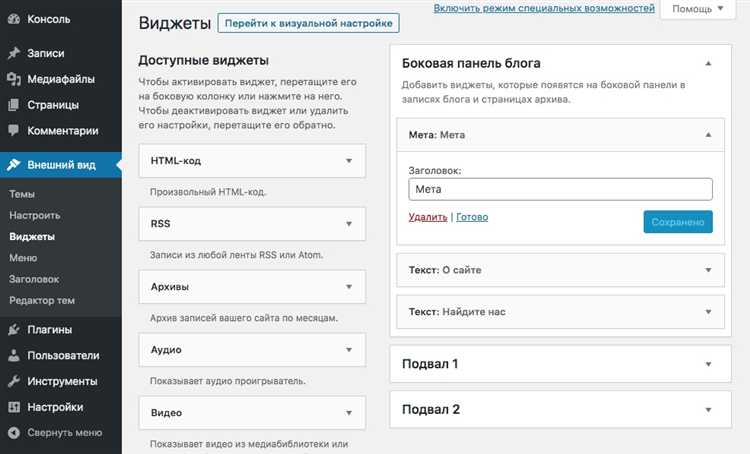Select the Редактор тем submenu entry

pos(42,300)
